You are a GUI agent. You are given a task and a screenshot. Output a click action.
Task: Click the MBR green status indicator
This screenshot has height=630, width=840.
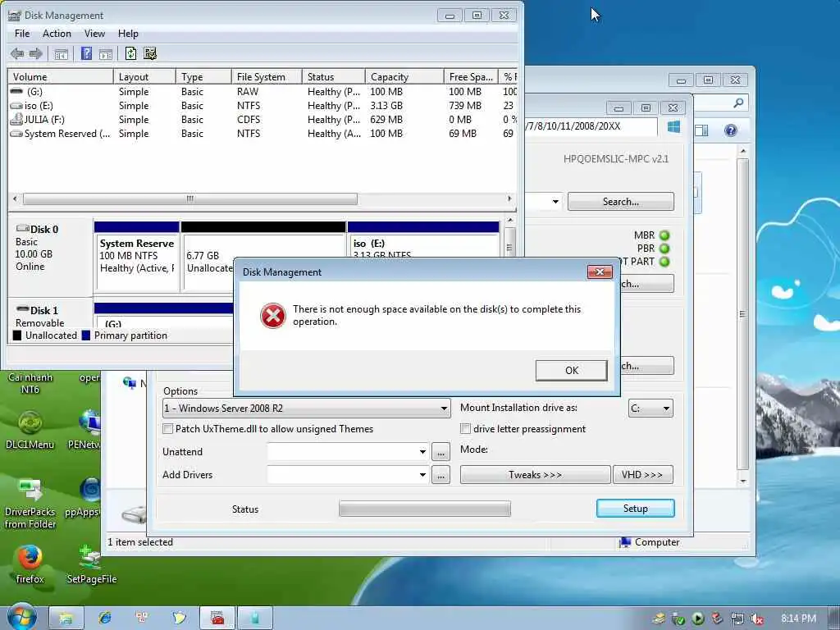click(664, 235)
